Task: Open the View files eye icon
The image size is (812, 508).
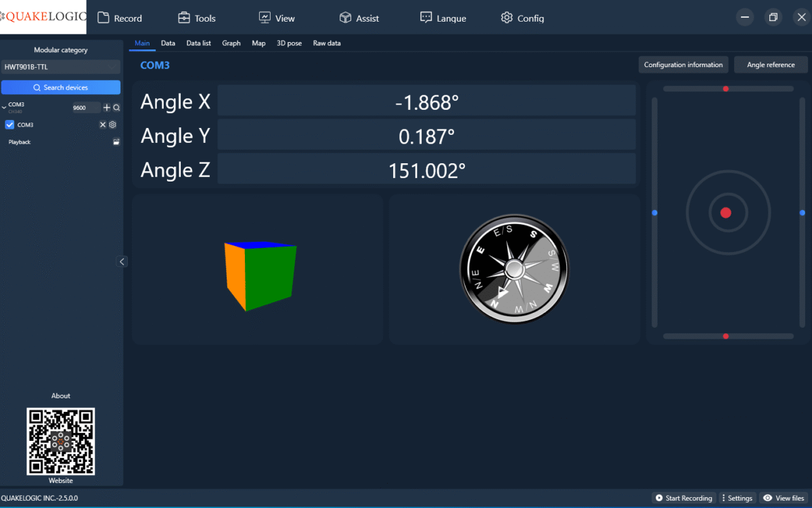Action: point(767,498)
